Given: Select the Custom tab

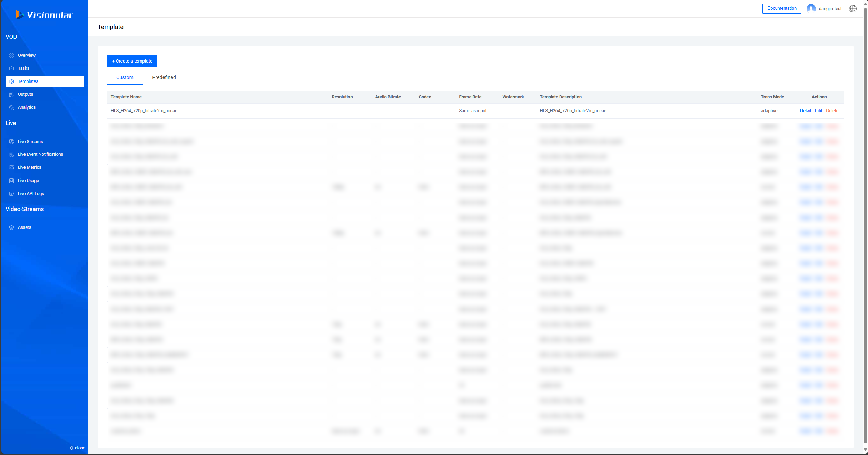Looking at the screenshot, I should 125,77.
